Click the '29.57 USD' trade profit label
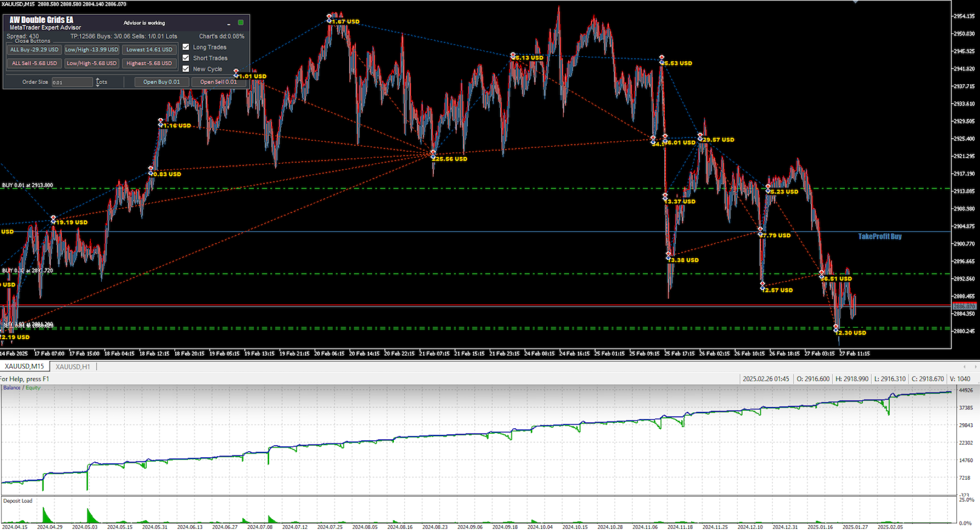 718,139
